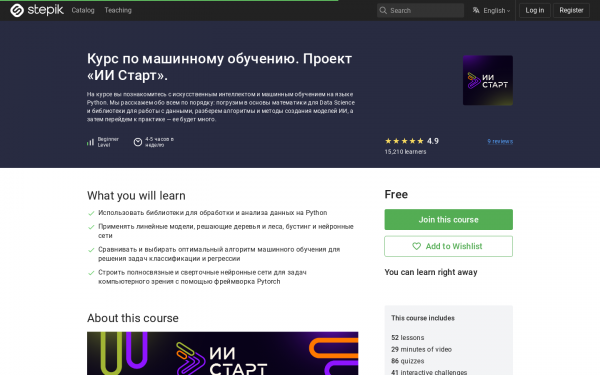Click the Join this course button

point(448,220)
